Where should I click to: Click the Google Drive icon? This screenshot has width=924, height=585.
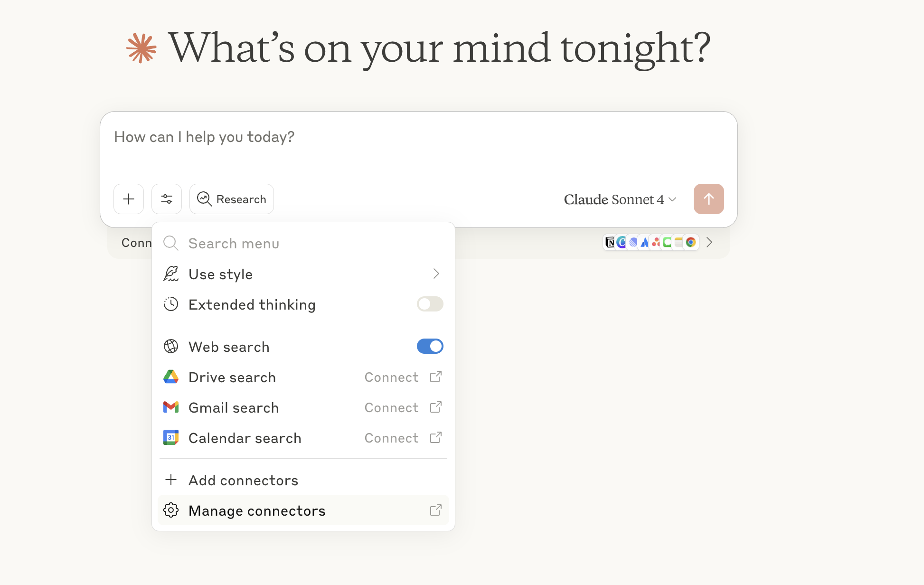coord(171,377)
